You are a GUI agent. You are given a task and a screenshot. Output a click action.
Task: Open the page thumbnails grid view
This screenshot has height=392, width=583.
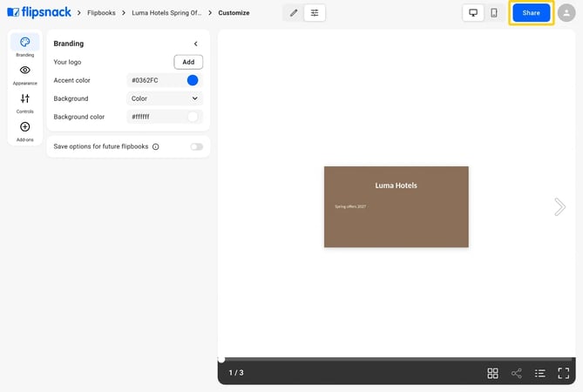pyautogui.click(x=492, y=373)
